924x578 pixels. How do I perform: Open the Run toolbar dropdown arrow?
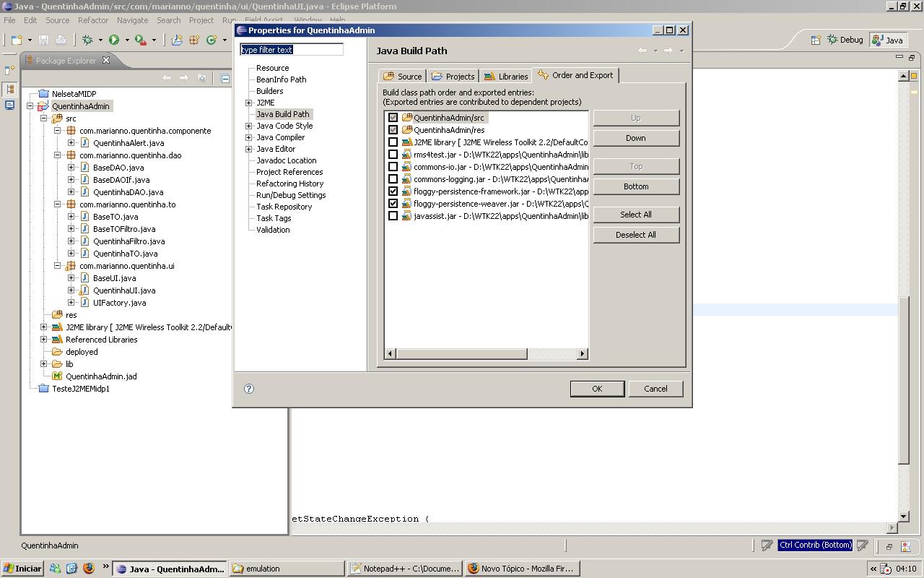coord(126,40)
